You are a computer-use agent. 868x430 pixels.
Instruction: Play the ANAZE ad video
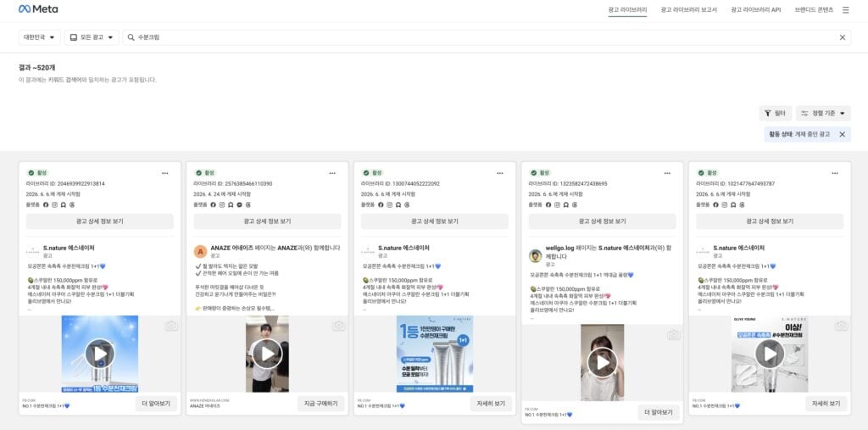click(x=267, y=354)
